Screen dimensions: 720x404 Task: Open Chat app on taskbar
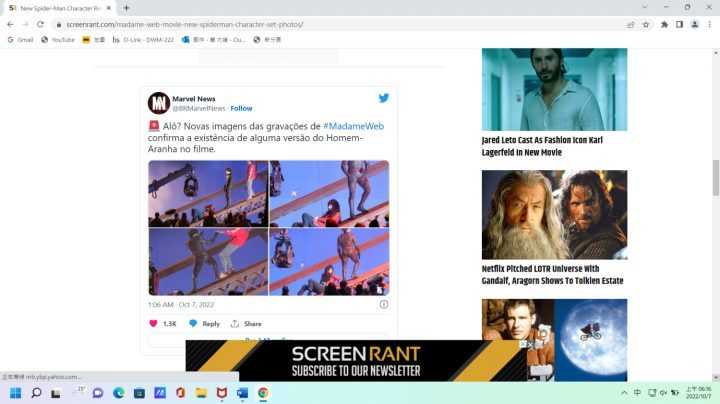(x=98, y=393)
